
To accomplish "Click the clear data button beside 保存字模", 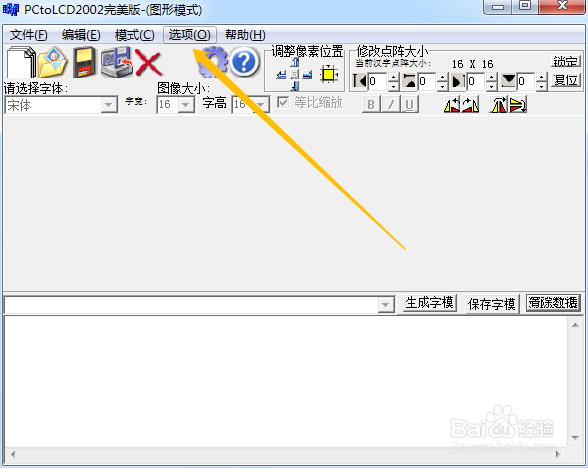I will tap(553, 303).
